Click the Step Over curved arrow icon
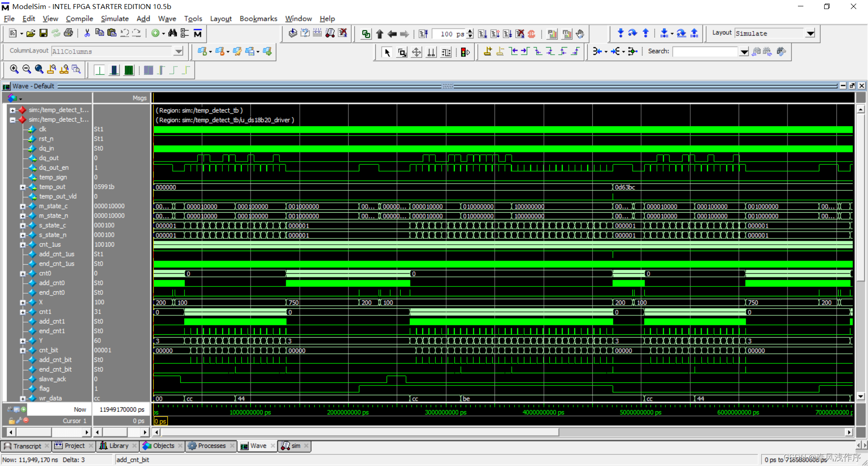 [x=632, y=33]
